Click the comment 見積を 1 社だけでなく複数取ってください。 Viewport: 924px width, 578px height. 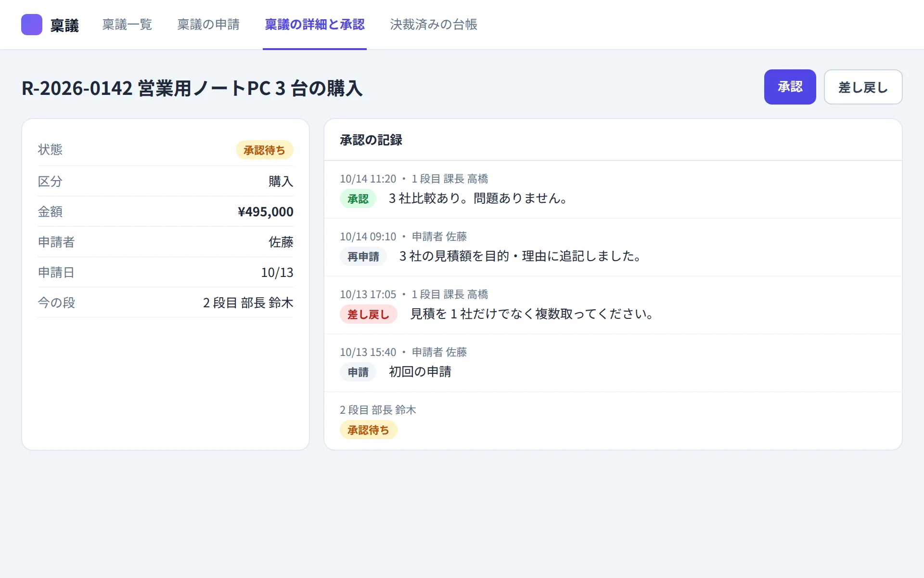point(531,314)
